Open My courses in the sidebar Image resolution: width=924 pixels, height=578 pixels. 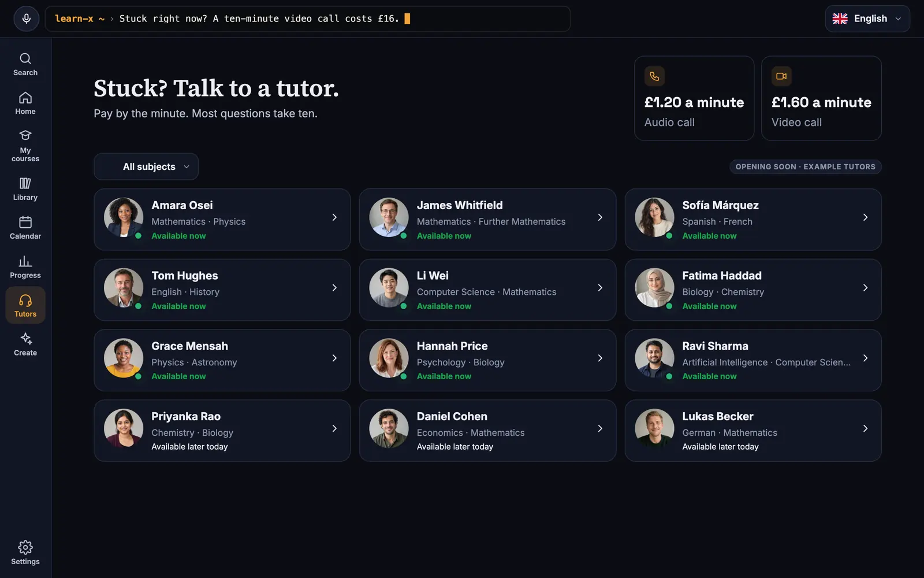[25, 146]
